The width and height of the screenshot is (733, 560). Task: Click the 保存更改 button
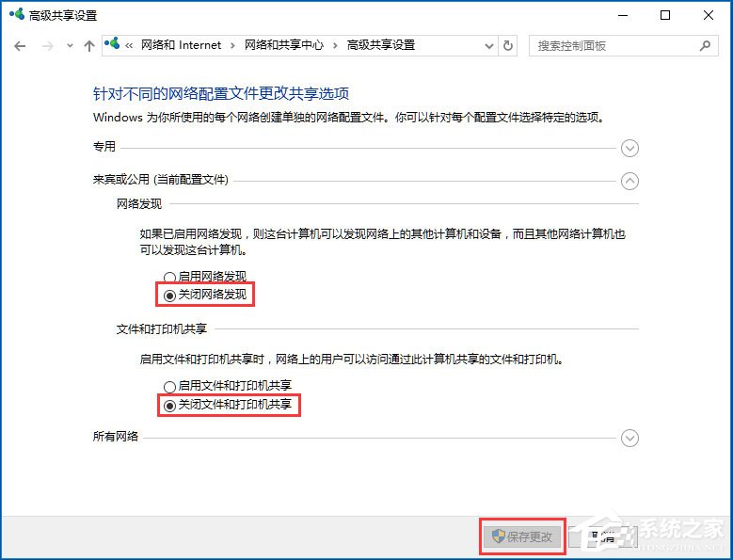click(x=522, y=536)
